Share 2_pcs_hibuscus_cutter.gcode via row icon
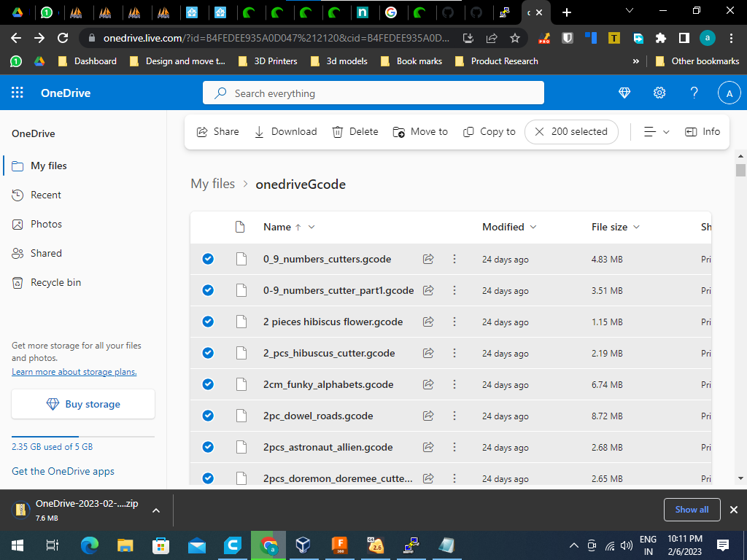Viewport: 747px width, 560px height. pos(428,353)
